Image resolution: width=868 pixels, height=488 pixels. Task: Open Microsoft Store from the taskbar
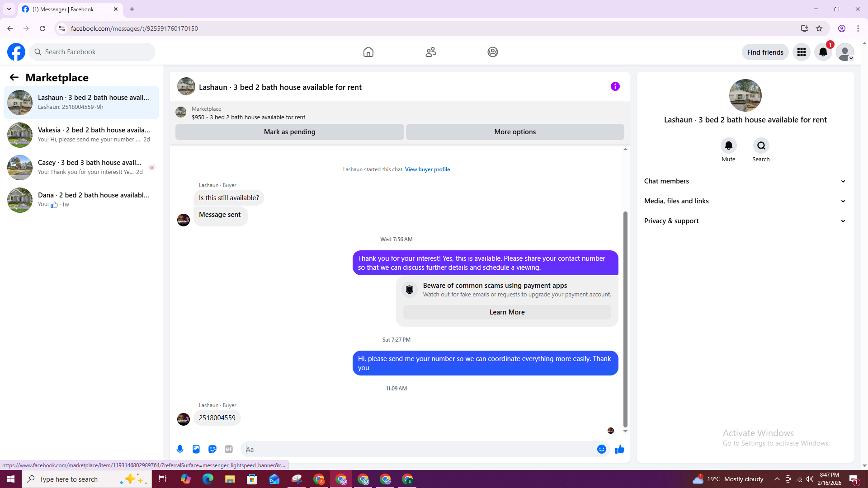252,479
